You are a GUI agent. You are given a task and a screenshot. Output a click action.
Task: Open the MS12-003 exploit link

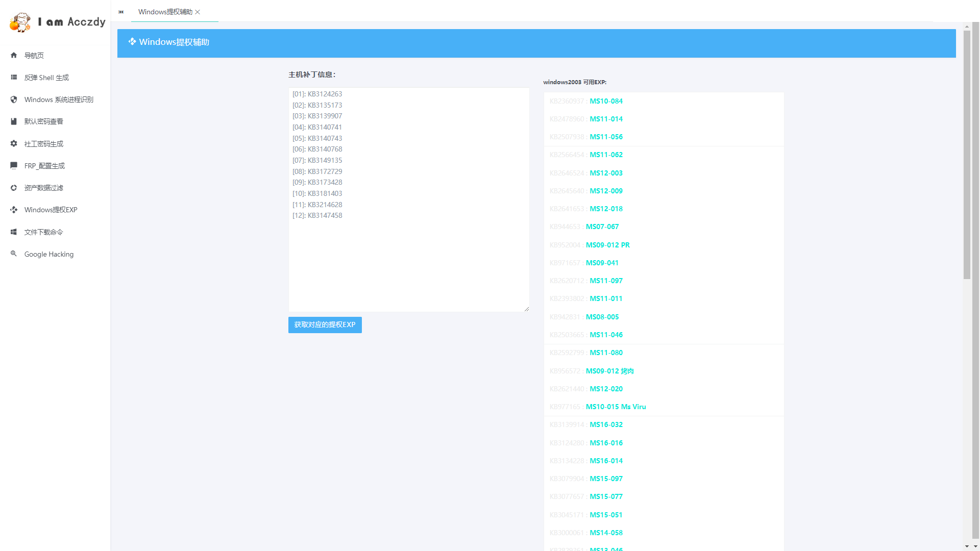tap(606, 173)
